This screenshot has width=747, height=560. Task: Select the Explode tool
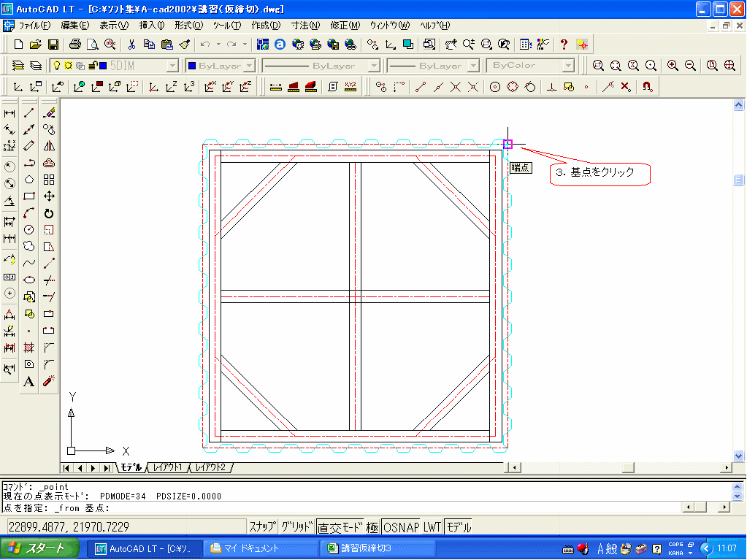coord(49,381)
